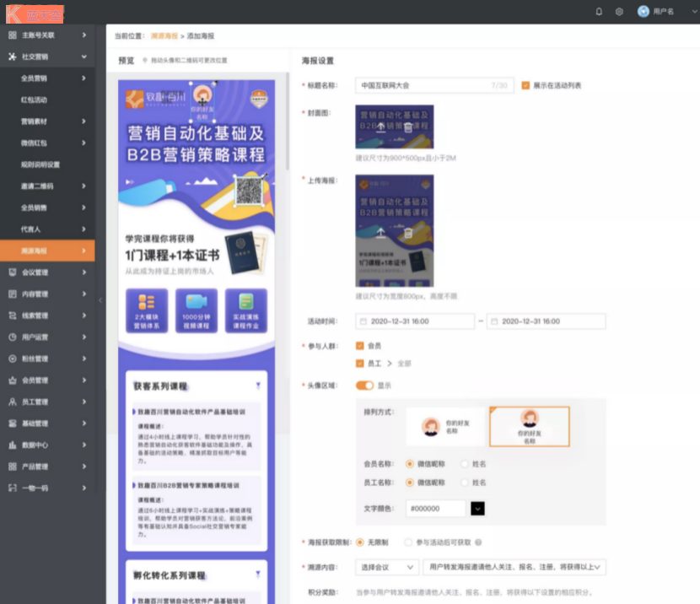Select the 无限制 poster limit option
The height and width of the screenshot is (604, 700).
click(x=360, y=542)
